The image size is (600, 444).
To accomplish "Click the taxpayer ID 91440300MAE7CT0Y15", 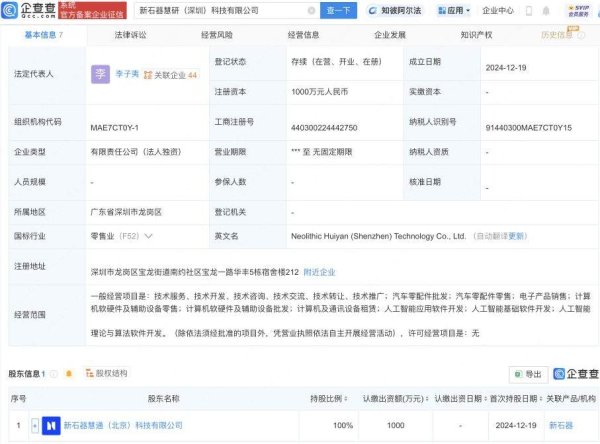I will (x=528, y=128).
